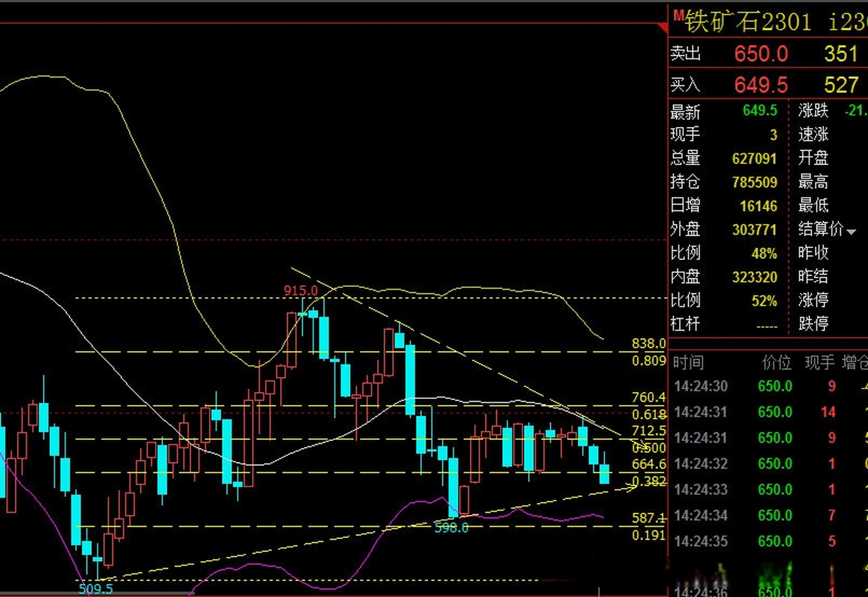This screenshot has width=868, height=597.
Task: Click the 总量 value 627091
Action: tap(755, 159)
